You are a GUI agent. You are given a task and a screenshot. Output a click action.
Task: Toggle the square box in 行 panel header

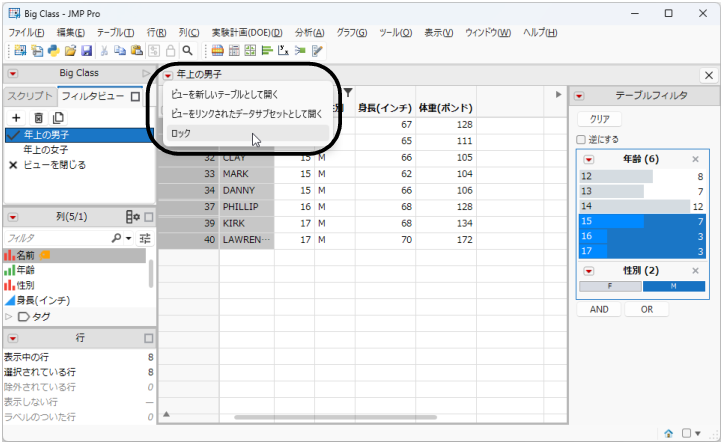point(148,338)
